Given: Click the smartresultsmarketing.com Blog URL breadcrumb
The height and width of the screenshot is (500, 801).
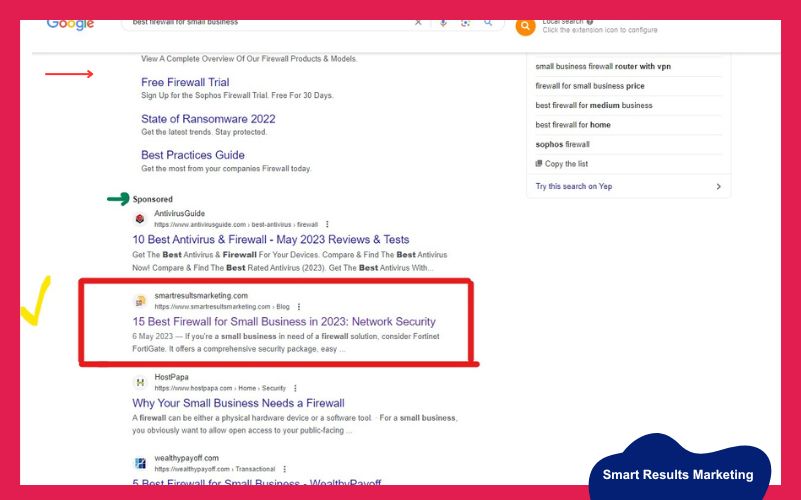Looking at the screenshot, I should [x=222, y=307].
